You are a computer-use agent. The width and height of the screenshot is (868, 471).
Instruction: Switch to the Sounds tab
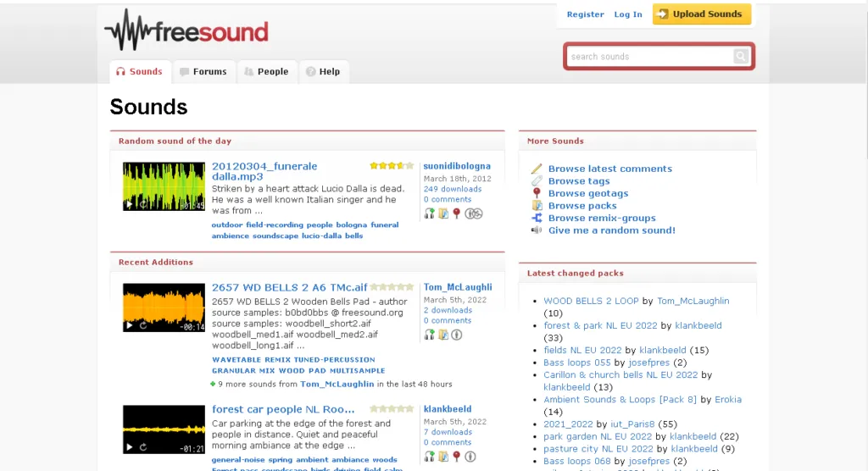140,71
